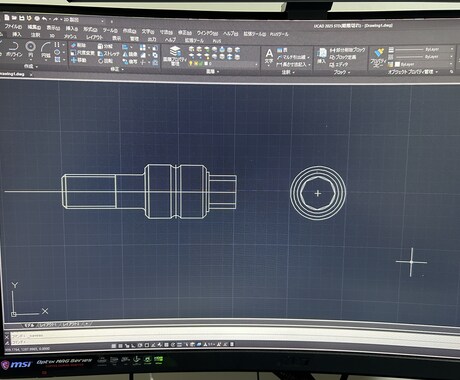Click the Multileader (マルチ引出線) tool

(x=292, y=57)
